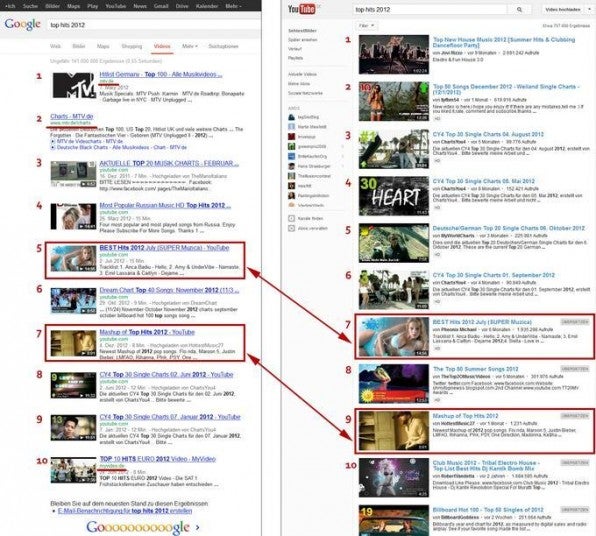Open 'Deutsche/German Top 20 Single Charts' title

pos(509,228)
